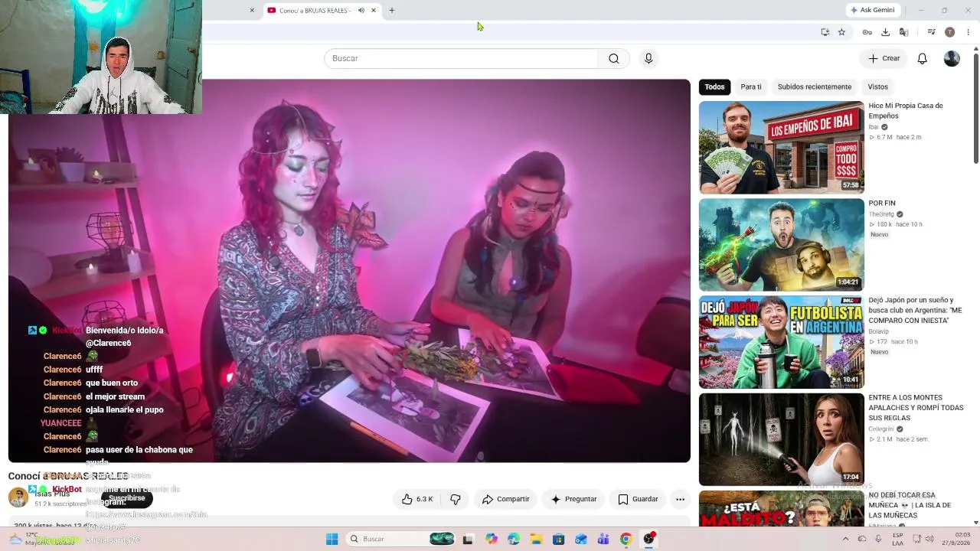The width and height of the screenshot is (980, 551).
Task: Select the "Vistos" filter chip
Action: click(878, 87)
